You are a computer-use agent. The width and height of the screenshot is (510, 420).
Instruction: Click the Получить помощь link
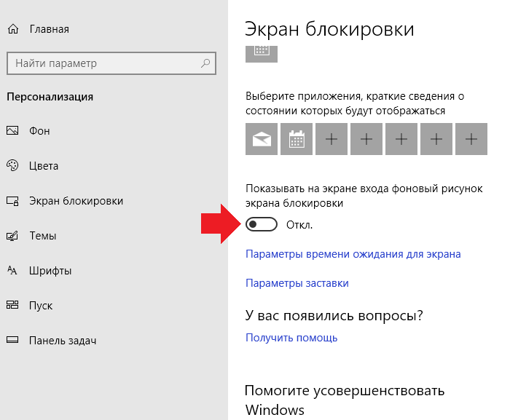(291, 338)
